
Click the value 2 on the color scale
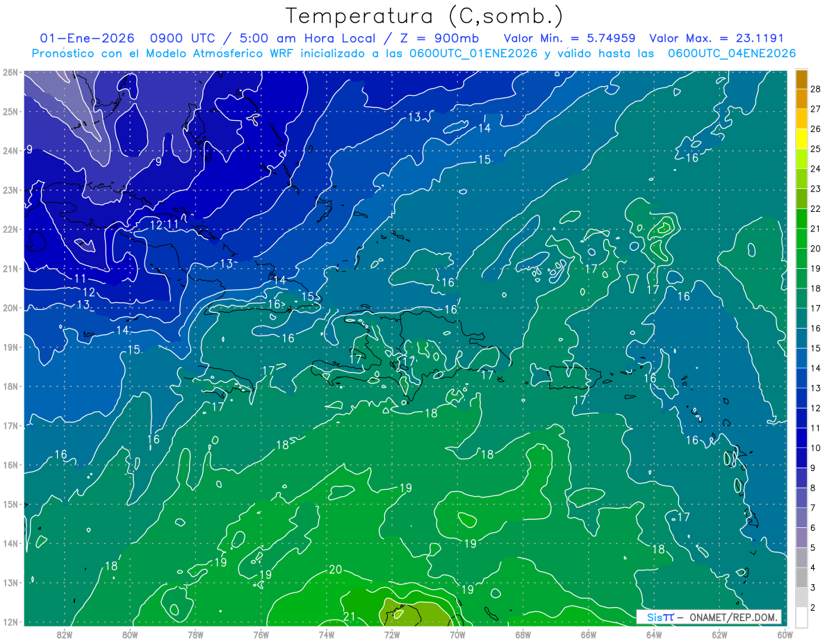tap(813, 608)
